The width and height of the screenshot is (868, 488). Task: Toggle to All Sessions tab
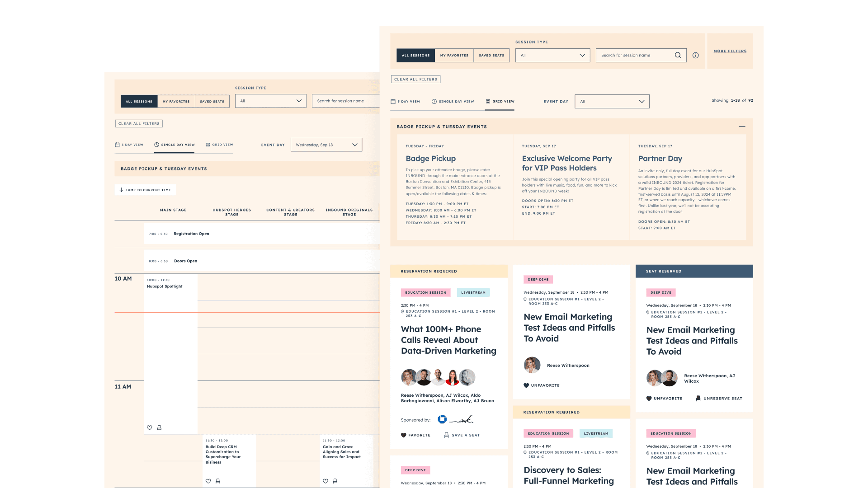415,55
